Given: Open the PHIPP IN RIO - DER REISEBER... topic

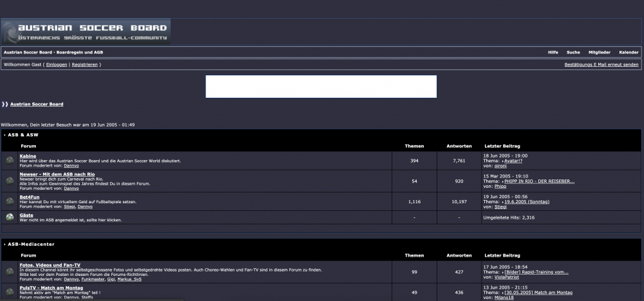Looking at the screenshot, I should 539,181.
